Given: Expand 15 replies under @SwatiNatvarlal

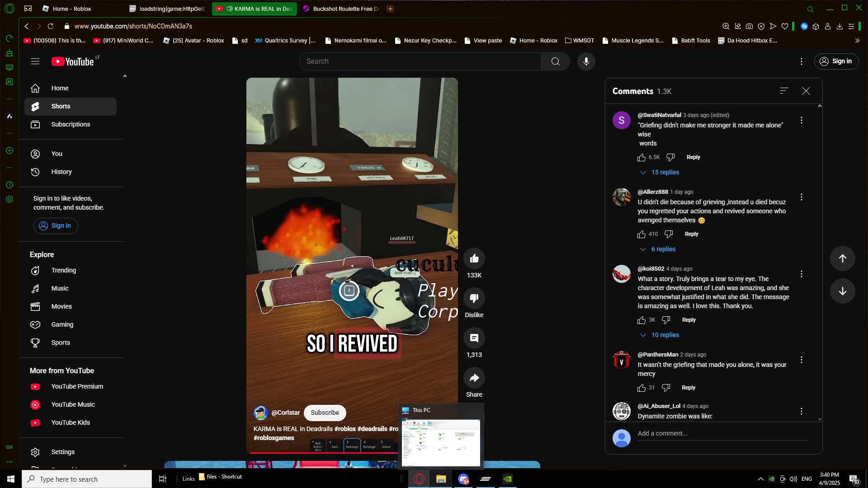Looking at the screenshot, I should point(660,172).
